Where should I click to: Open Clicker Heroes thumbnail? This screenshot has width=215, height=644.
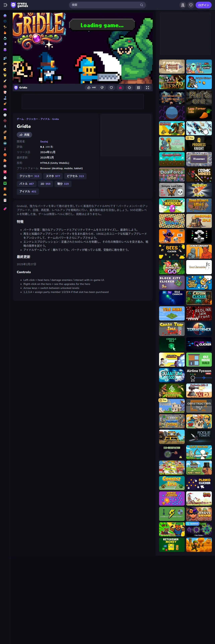pyautogui.click(x=172, y=205)
